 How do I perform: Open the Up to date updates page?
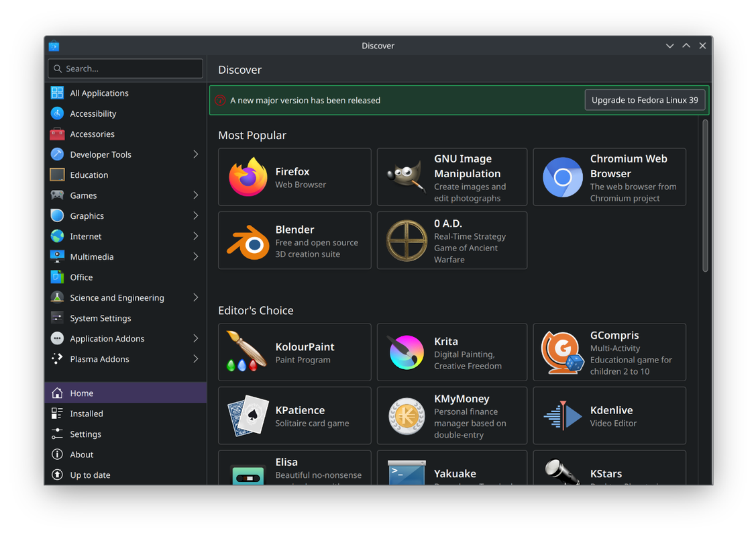coord(125,475)
